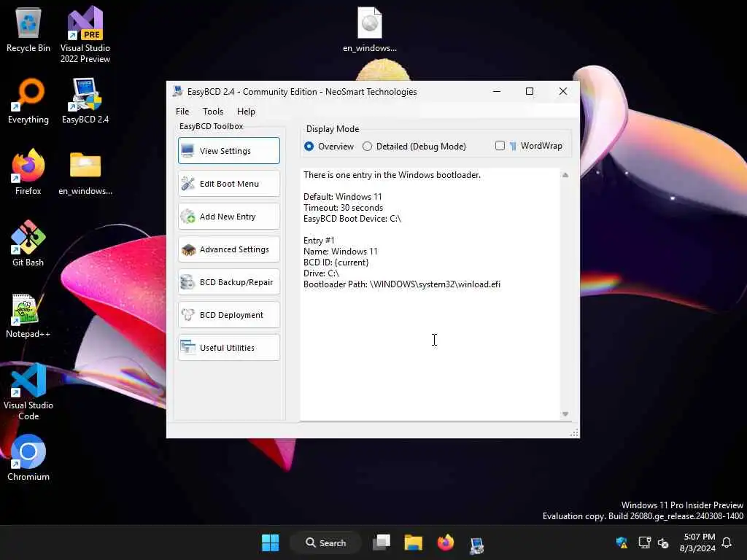Click the scroll up arrow in text area
Image resolution: width=747 pixels, height=560 pixels.
click(565, 175)
